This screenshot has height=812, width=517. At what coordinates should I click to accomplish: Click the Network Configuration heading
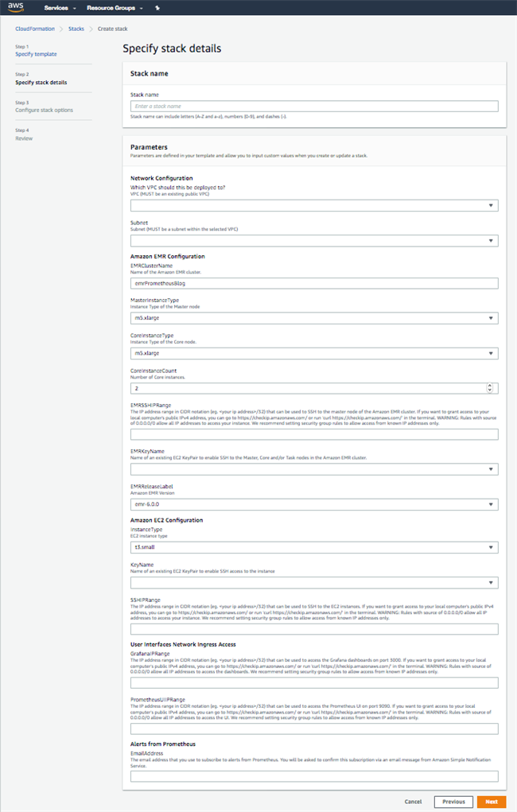[x=161, y=178]
